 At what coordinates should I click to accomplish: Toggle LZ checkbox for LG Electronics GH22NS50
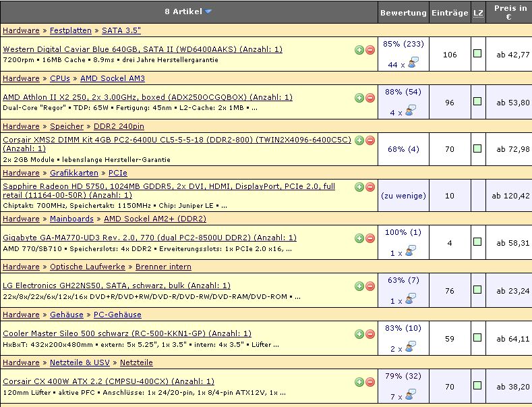pos(477,290)
